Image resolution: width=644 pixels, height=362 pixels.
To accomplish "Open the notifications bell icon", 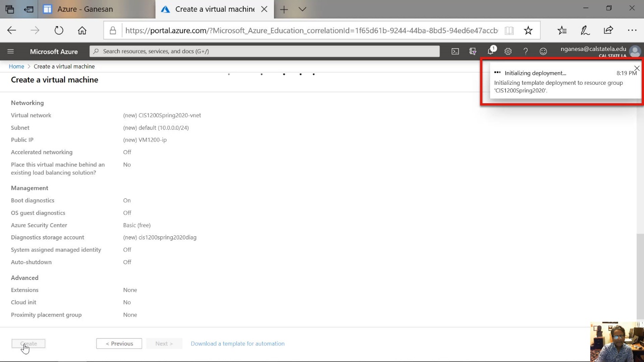I will coord(491,51).
